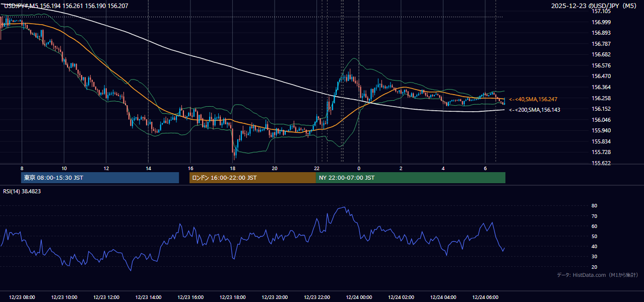Click hour tick 22 under price chart
Viewport: 644px width, 302px height.
tap(316, 168)
